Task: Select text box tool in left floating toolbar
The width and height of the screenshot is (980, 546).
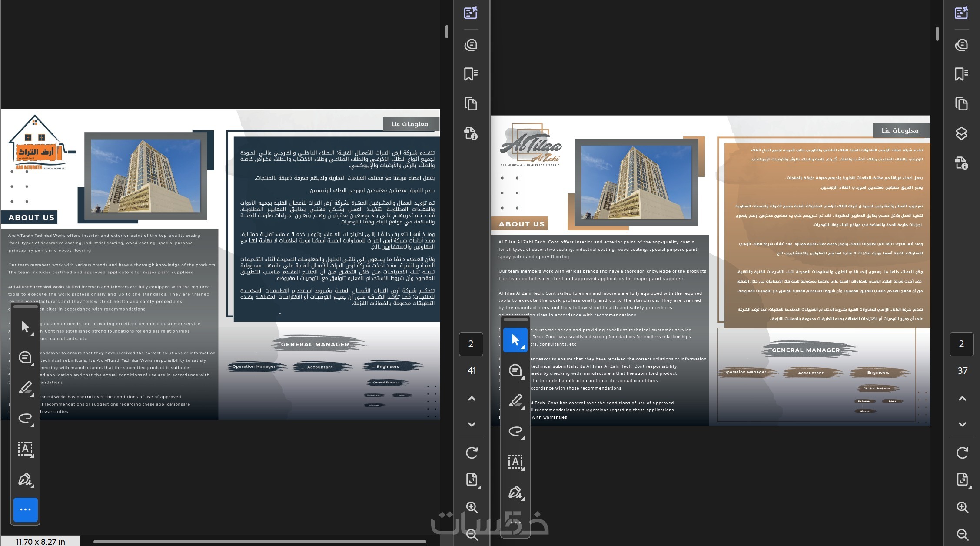Action: [x=25, y=448]
